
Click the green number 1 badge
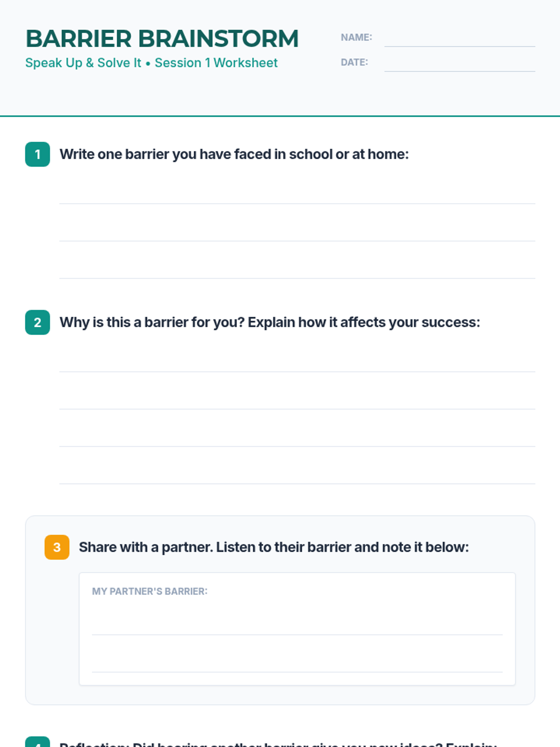[37, 155]
